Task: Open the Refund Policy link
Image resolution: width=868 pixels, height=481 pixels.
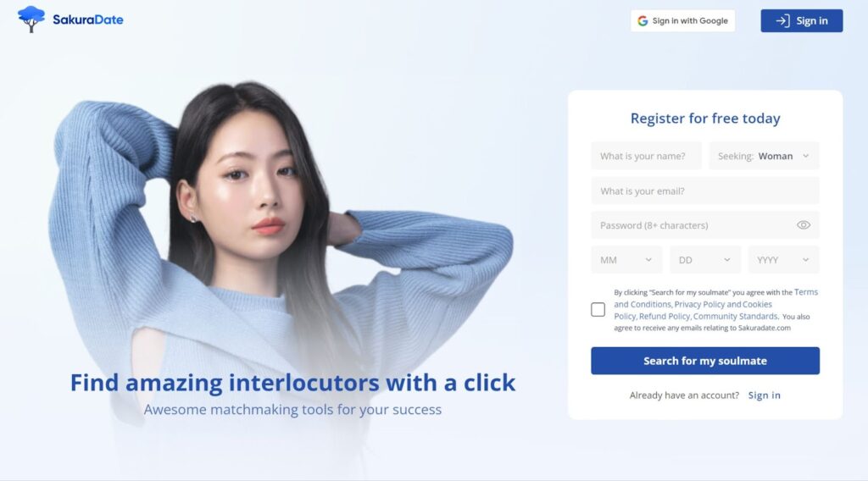Action: pos(665,316)
